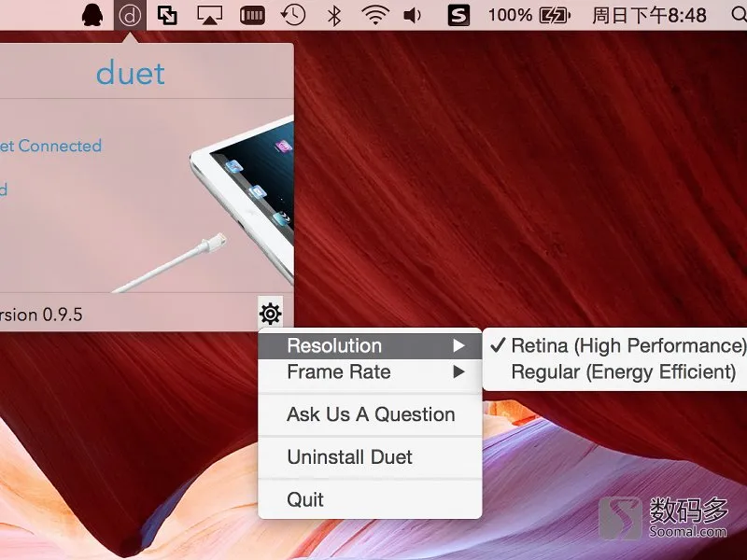Open the Duet settings gear
Screen dimensions: 747x560
pyautogui.click(x=271, y=314)
